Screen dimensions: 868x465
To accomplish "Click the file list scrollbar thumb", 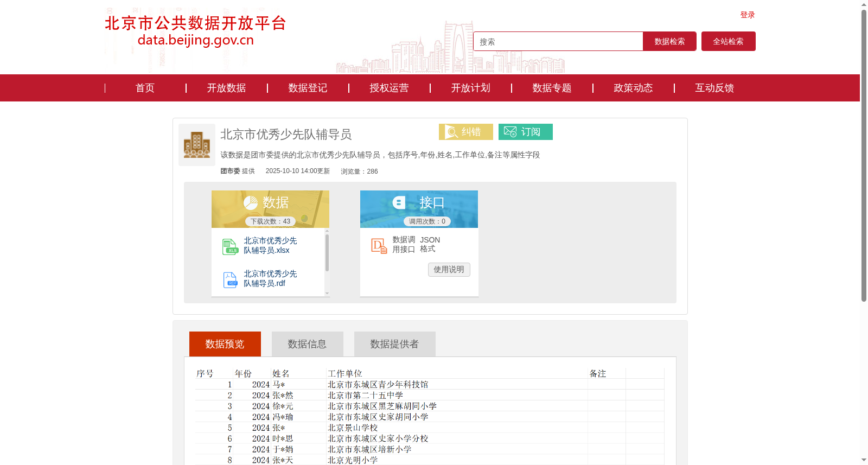I will point(327,252).
